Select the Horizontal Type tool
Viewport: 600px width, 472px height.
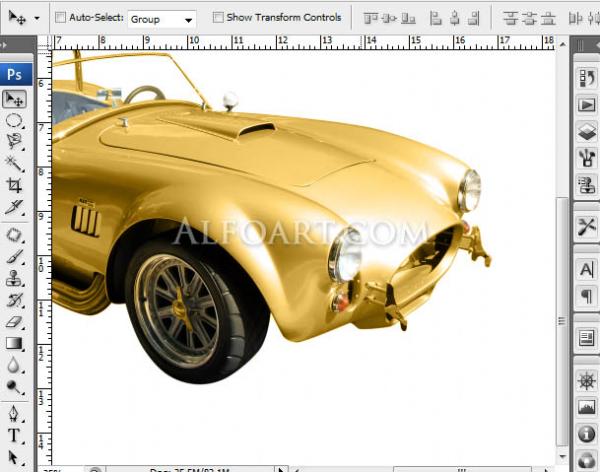[15, 435]
